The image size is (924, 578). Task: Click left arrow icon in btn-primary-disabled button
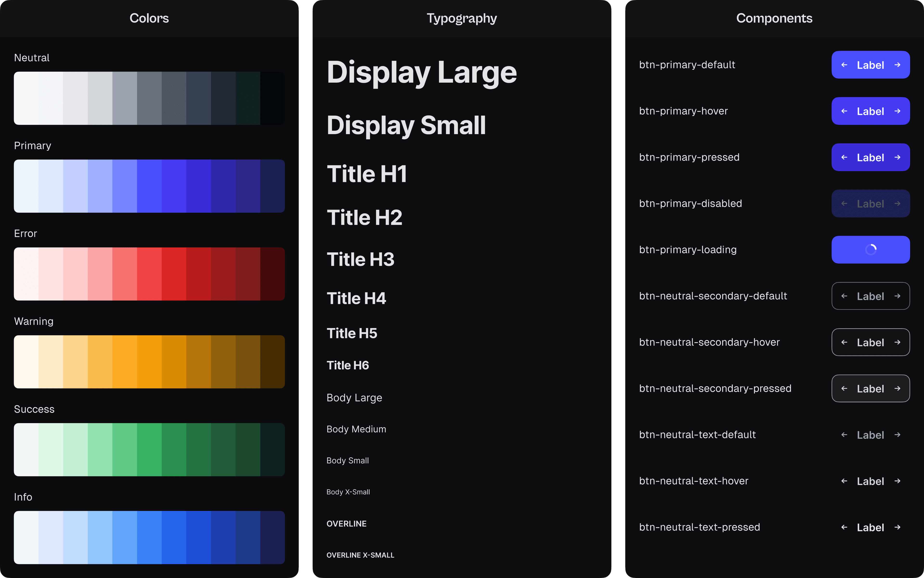[x=844, y=204]
